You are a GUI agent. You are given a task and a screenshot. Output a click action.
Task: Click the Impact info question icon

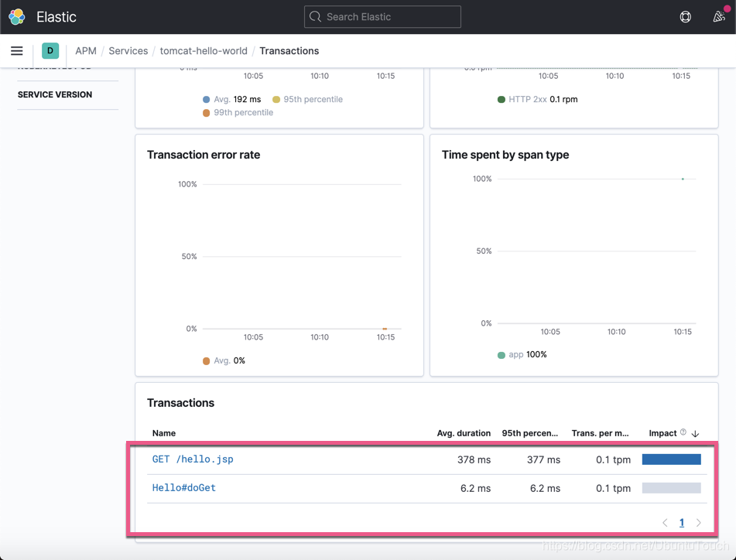683,432
